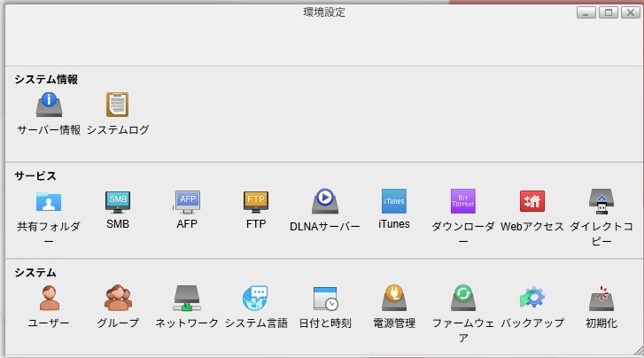Open the DLNAサーバー icon

325,201
